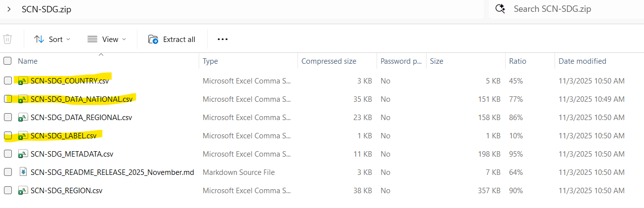644x208 pixels.
Task: Click the Markdown file icon of the README
Action: point(22,172)
